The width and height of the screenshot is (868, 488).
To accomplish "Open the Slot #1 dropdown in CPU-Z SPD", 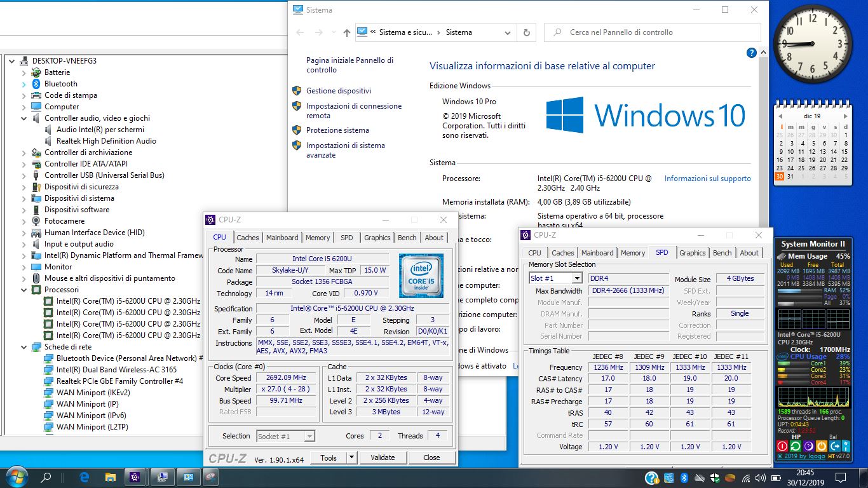I will [577, 278].
